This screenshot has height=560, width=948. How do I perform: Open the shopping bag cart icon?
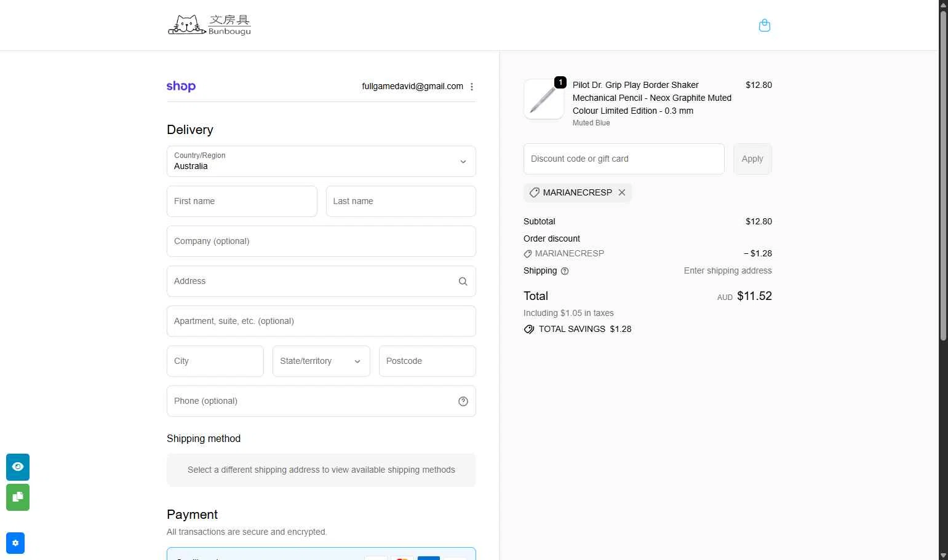coord(765,25)
